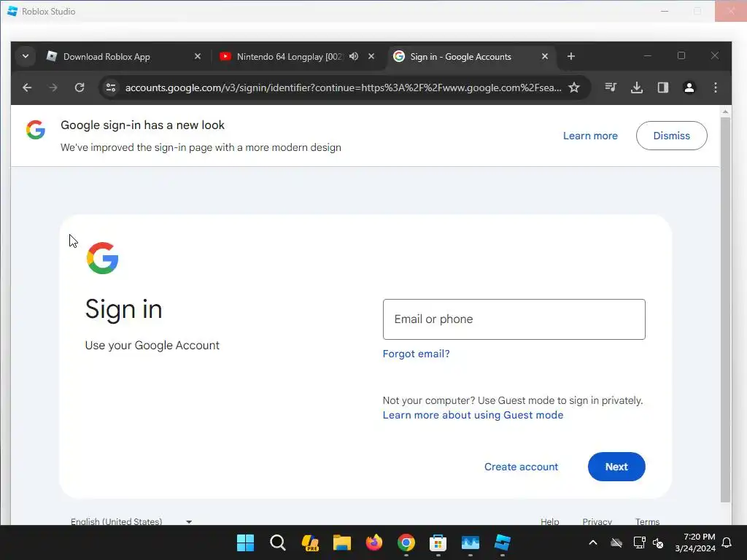
Task: Click the accounts.google.com address bar URL
Action: [343, 87]
